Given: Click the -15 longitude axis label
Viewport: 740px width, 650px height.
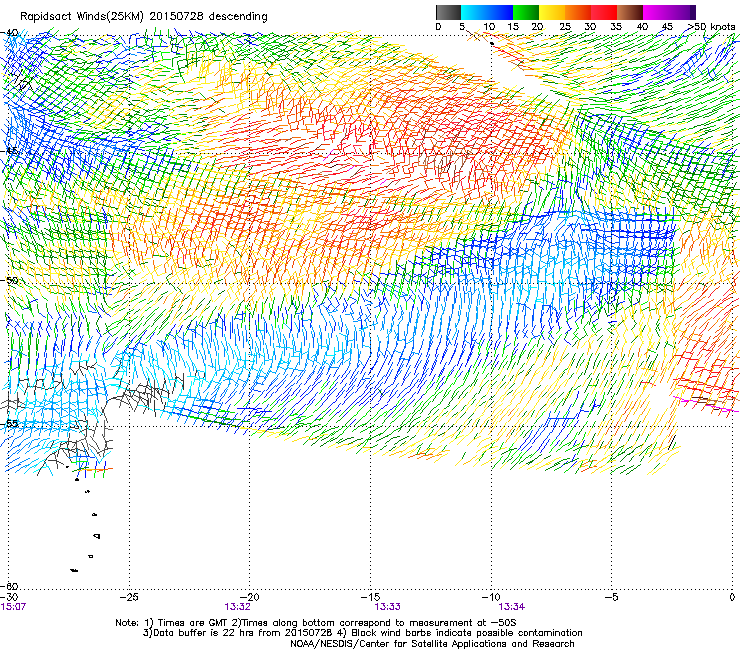Looking at the screenshot, I should coord(370,597).
